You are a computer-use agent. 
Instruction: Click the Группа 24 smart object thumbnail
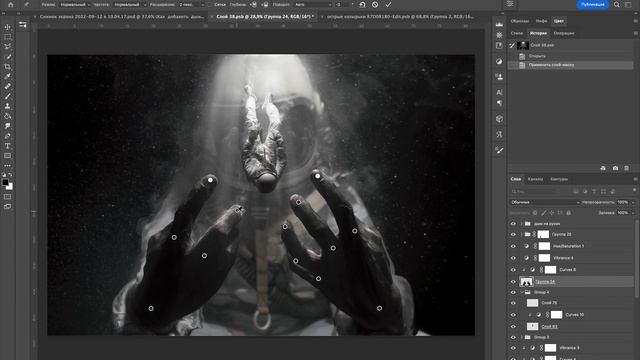point(526,282)
